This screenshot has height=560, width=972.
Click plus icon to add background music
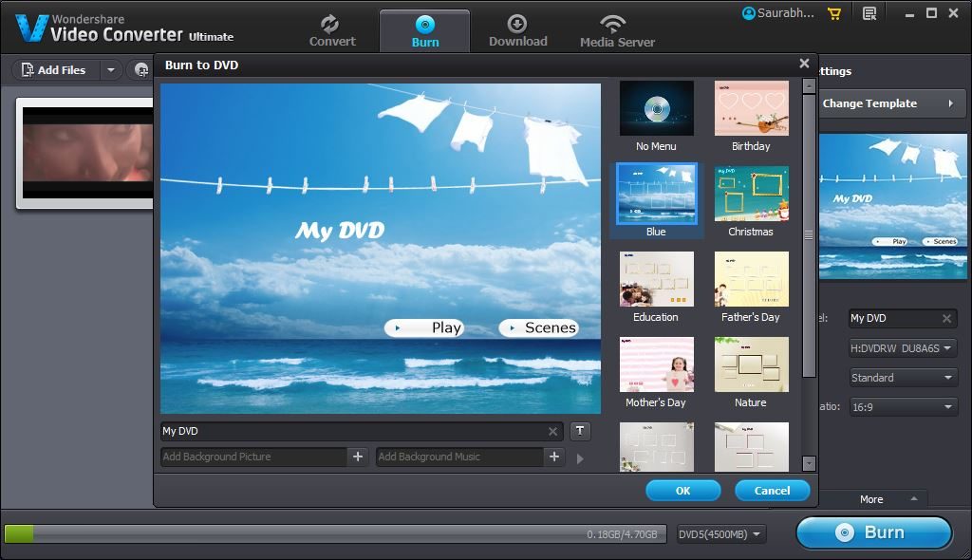click(x=554, y=457)
